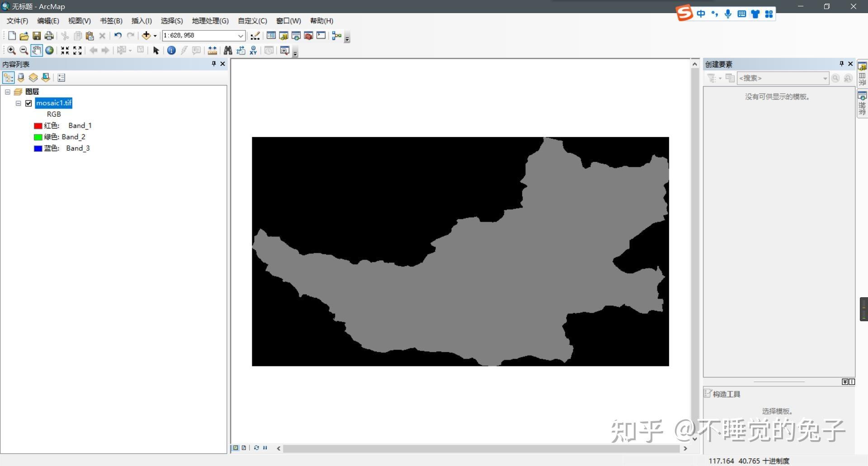
Task: Activate the Pan hand tool
Action: (x=37, y=50)
